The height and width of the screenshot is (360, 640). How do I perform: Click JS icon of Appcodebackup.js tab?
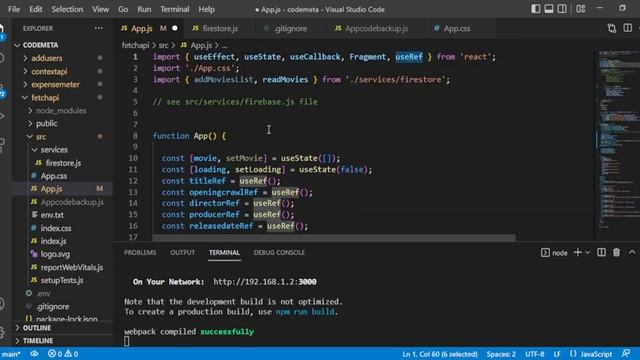[x=338, y=28]
